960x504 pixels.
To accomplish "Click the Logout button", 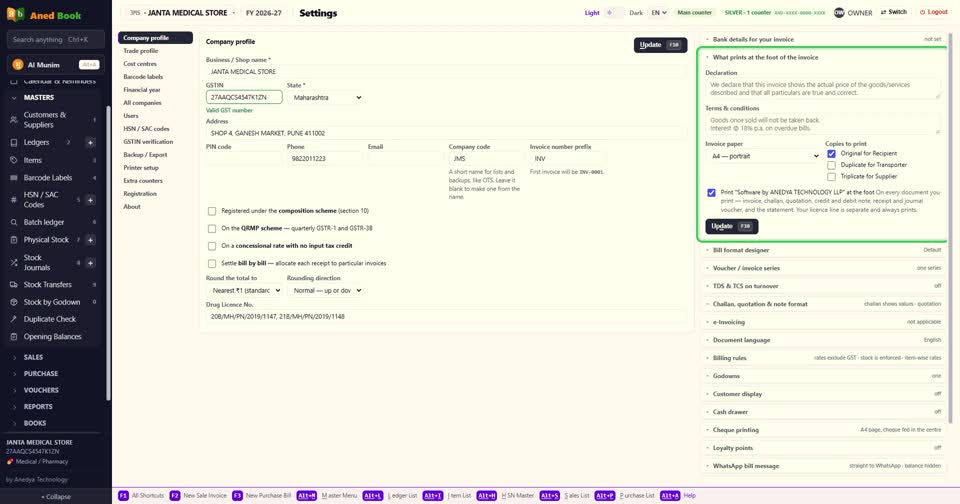I will (934, 12).
